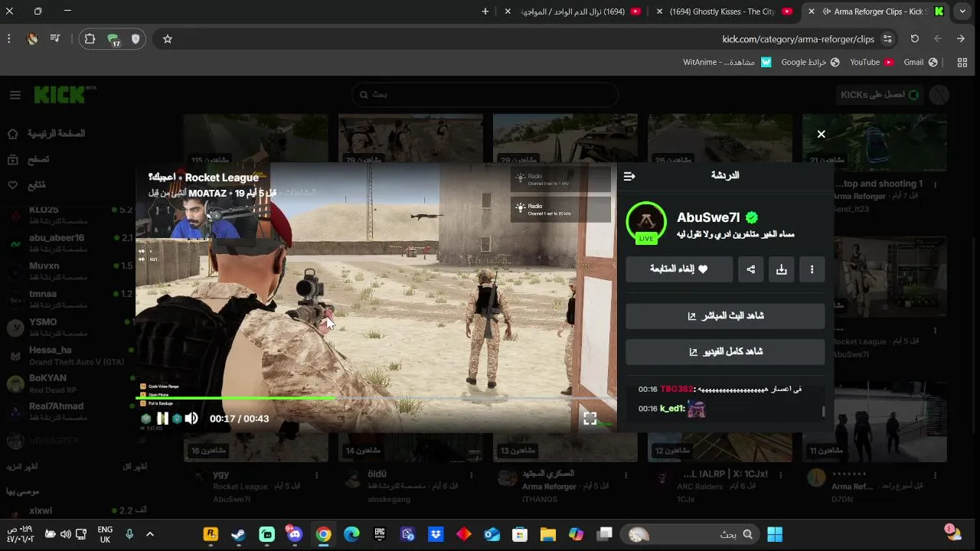980x551 pixels.
Task: Open the site info tune icon in address bar
Action: [x=887, y=39]
